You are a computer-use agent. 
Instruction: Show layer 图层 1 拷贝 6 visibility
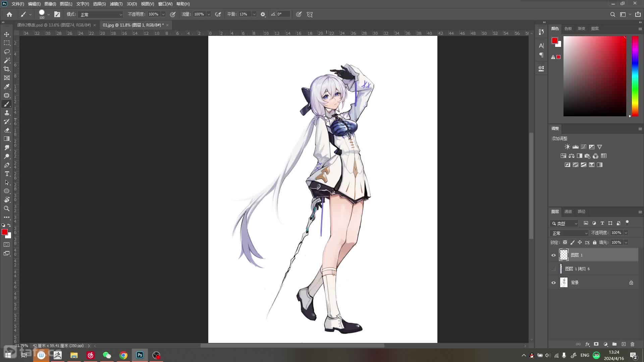553,269
